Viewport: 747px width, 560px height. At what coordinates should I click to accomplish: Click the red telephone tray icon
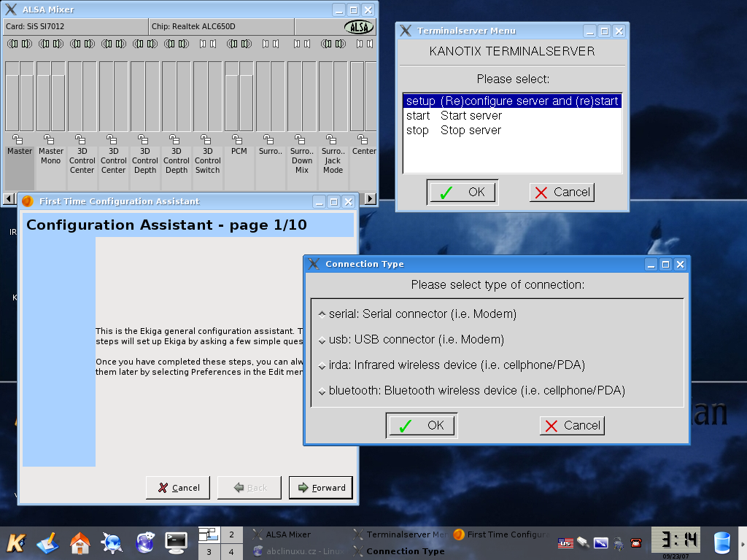coord(636,542)
